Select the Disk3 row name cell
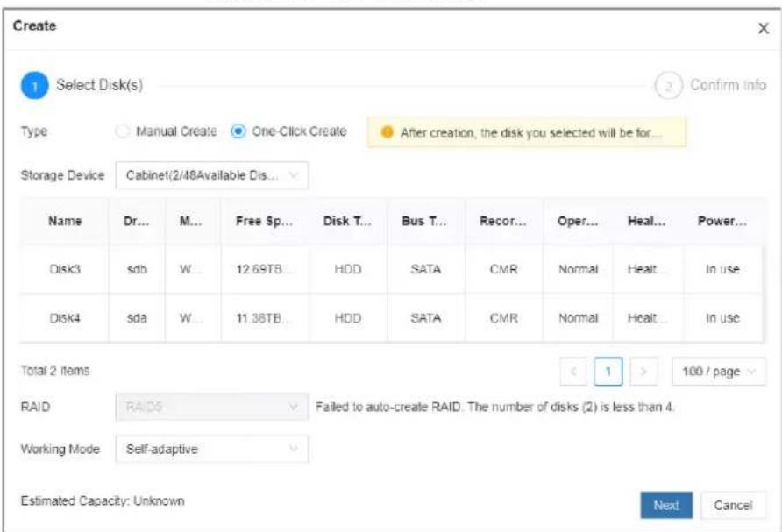This screenshot has height=532, width=782. [65, 269]
